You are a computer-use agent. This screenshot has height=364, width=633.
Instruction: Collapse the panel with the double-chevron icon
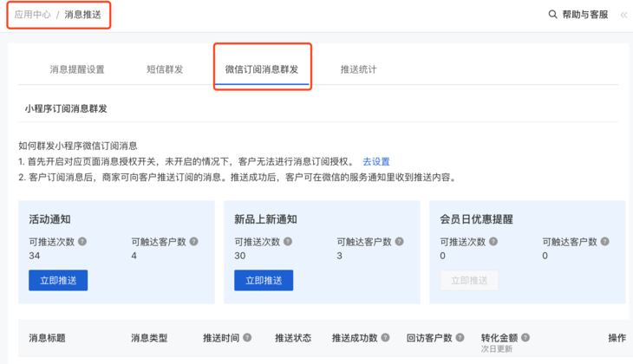623,15
